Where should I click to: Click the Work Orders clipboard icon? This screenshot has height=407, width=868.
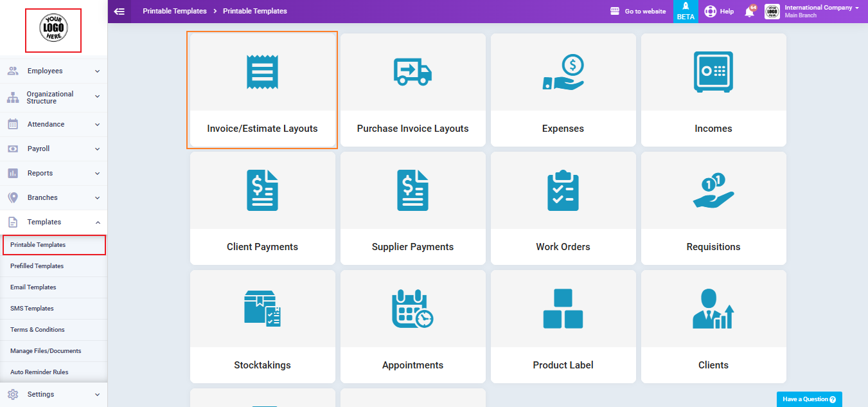[563, 190]
